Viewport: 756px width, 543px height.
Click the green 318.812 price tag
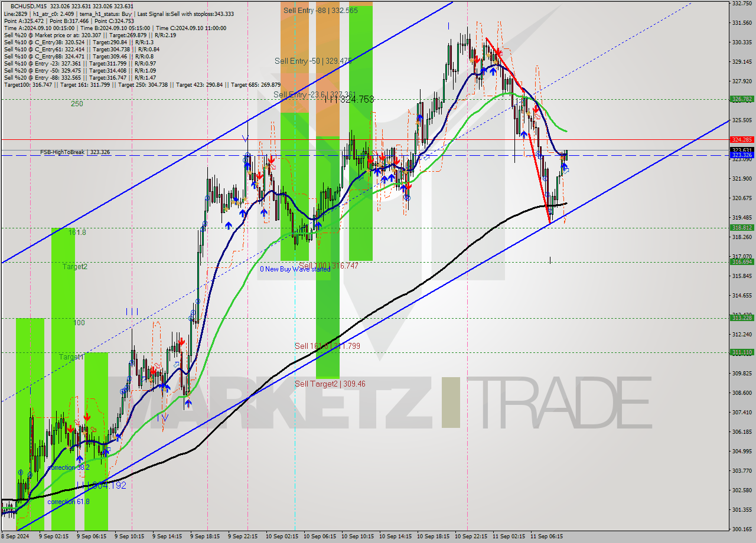pos(742,227)
